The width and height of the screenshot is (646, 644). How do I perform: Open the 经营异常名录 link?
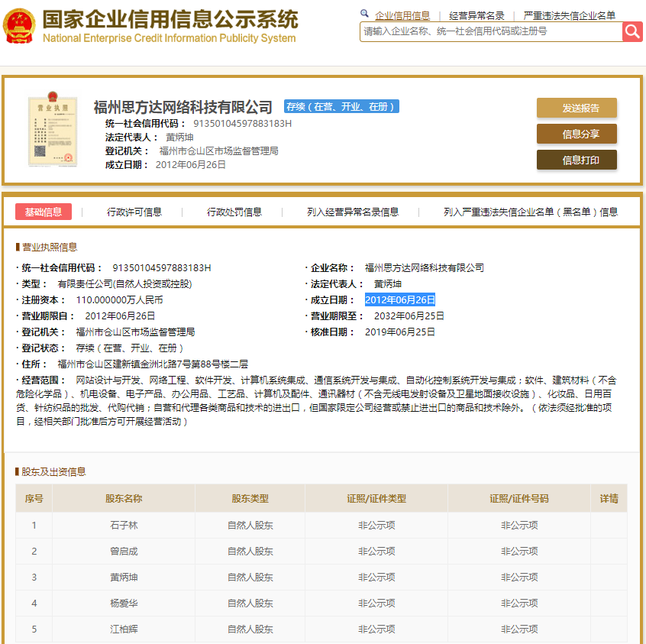tap(476, 15)
